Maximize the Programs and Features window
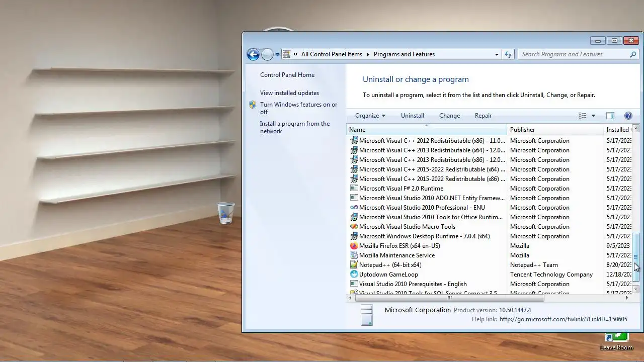Viewport: 644px width, 362px height. coord(614,41)
